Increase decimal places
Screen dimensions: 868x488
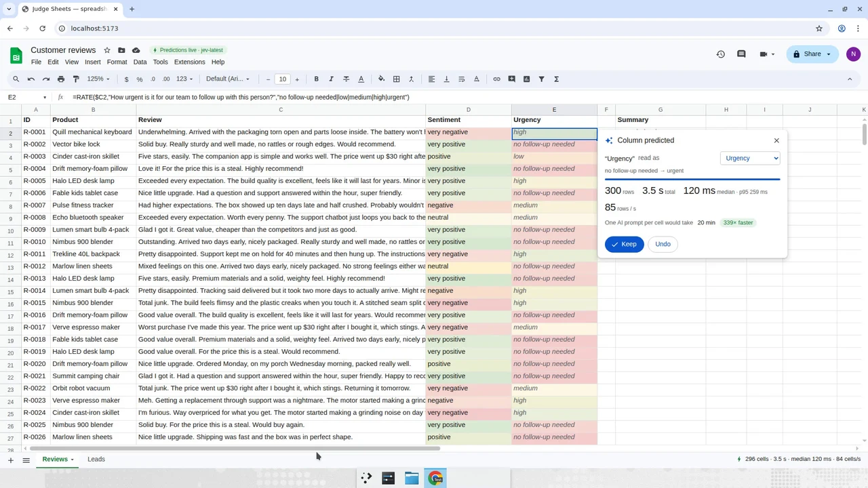coord(166,79)
